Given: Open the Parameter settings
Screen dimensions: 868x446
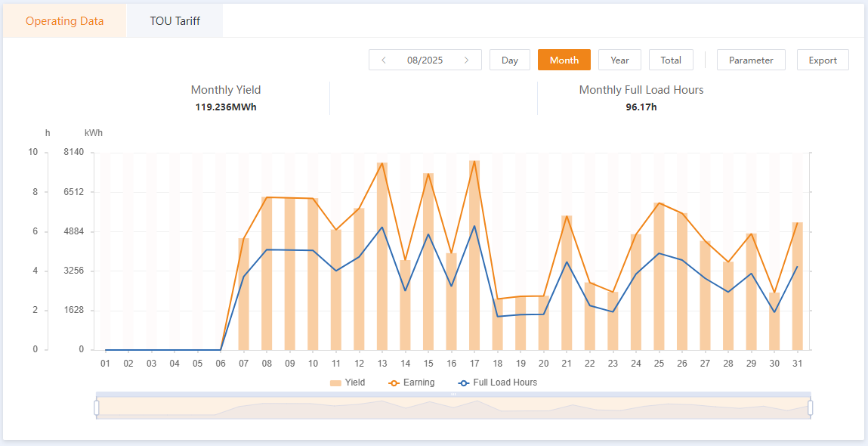Looking at the screenshot, I should tap(751, 60).
